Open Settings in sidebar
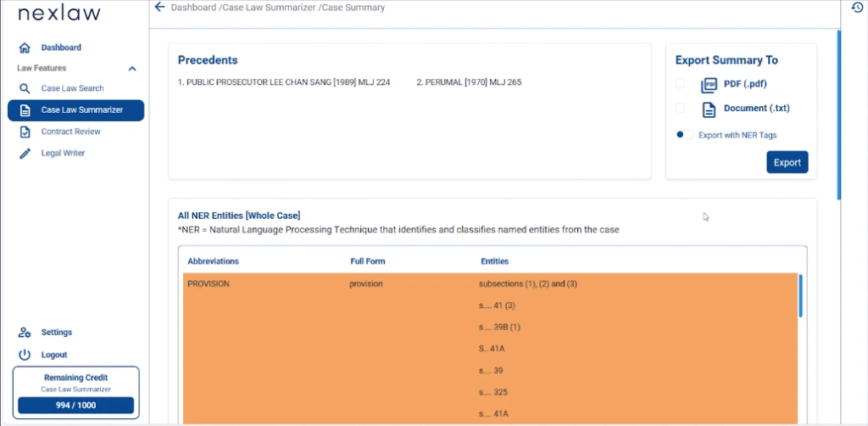The height and width of the screenshot is (426, 868). coord(57,333)
